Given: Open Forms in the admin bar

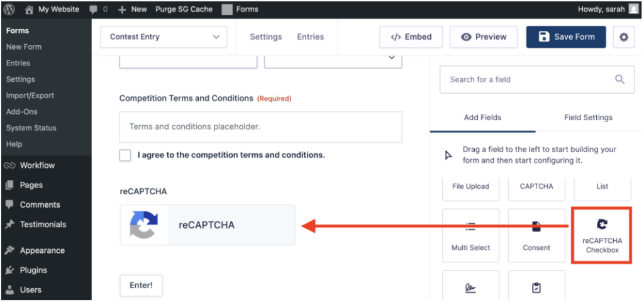Looking at the screenshot, I should click(240, 9).
